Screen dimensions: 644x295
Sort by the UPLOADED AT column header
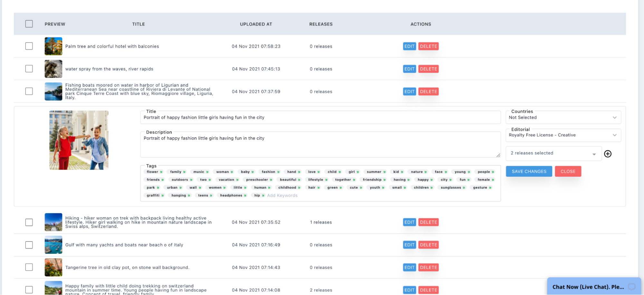(x=256, y=24)
